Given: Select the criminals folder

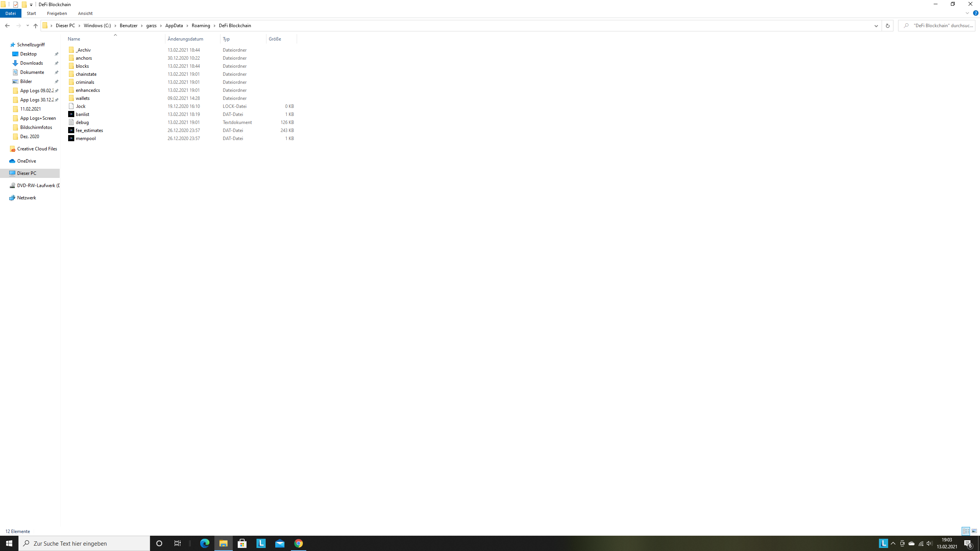Looking at the screenshot, I should 85,82.
